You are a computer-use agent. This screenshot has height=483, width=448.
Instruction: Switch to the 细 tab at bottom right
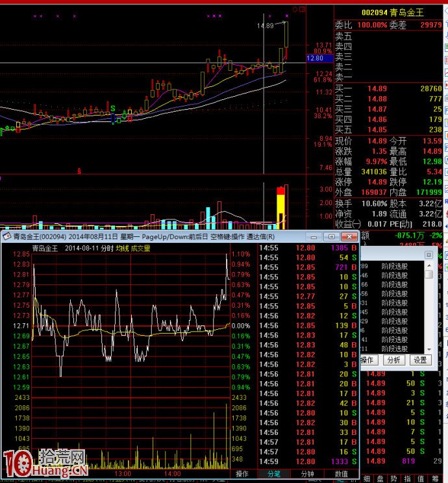click(x=367, y=478)
